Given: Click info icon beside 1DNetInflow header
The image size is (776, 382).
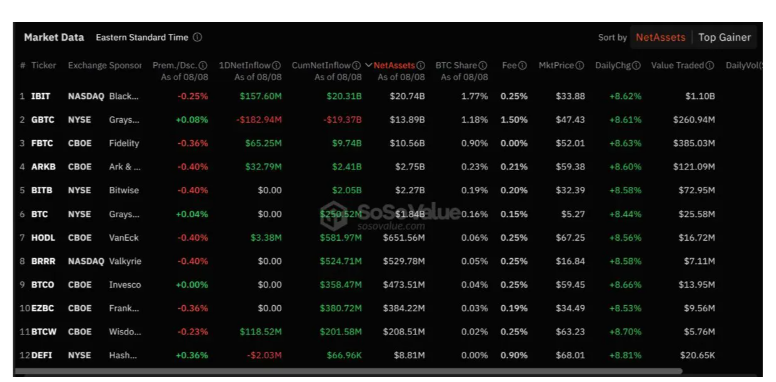Looking at the screenshot, I should point(277,65).
